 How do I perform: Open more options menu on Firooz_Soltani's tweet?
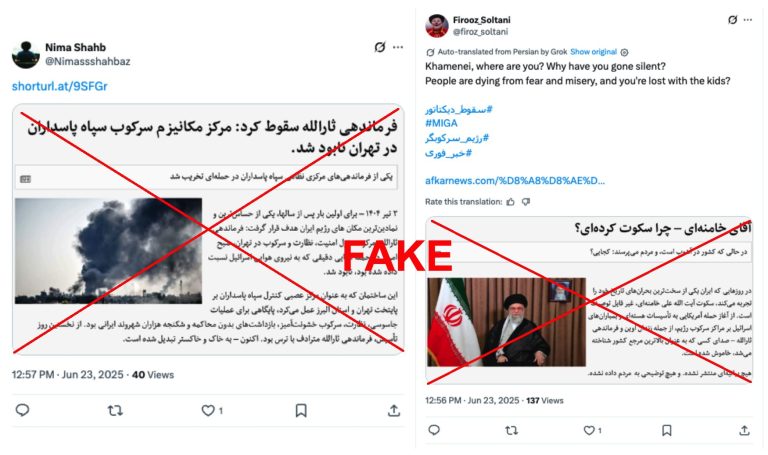[x=748, y=20]
